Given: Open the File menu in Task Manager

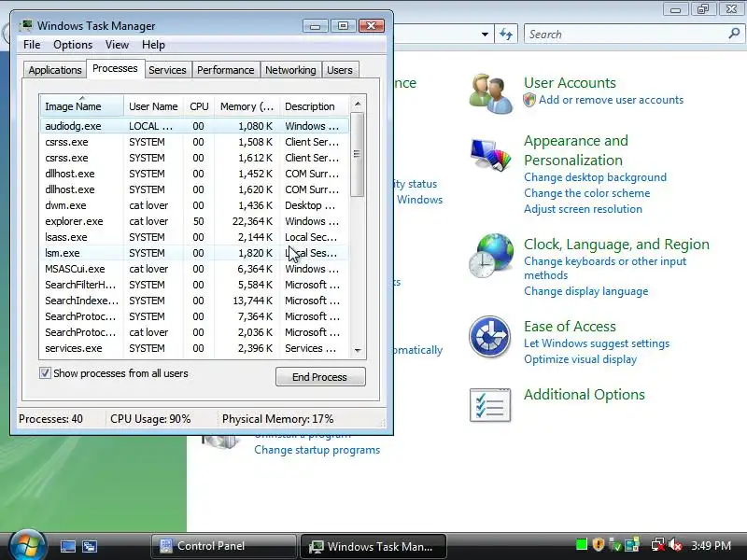Looking at the screenshot, I should click(x=32, y=45).
